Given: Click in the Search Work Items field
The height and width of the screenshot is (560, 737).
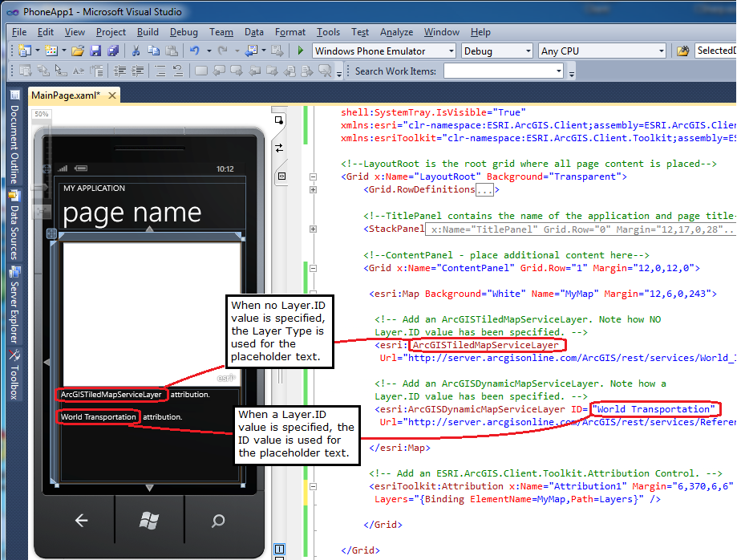Looking at the screenshot, I should (500, 71).
